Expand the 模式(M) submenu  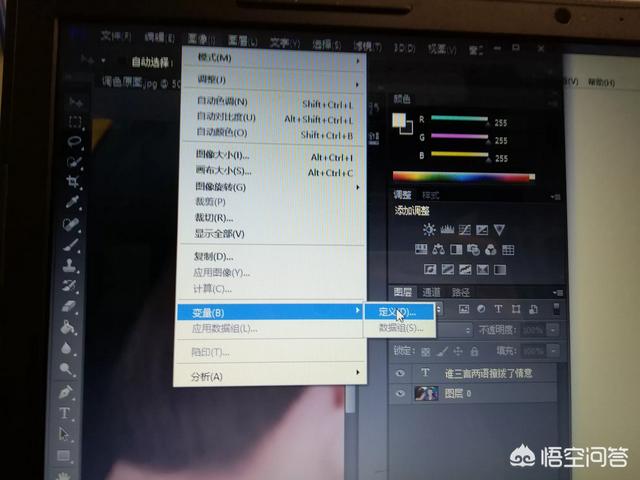[x=274, y=58]
